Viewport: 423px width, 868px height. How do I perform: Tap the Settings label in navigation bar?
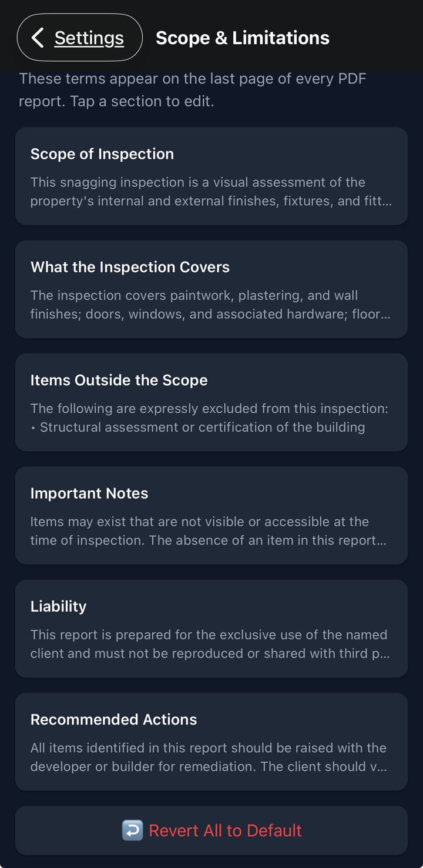click(x=88, y=38)
